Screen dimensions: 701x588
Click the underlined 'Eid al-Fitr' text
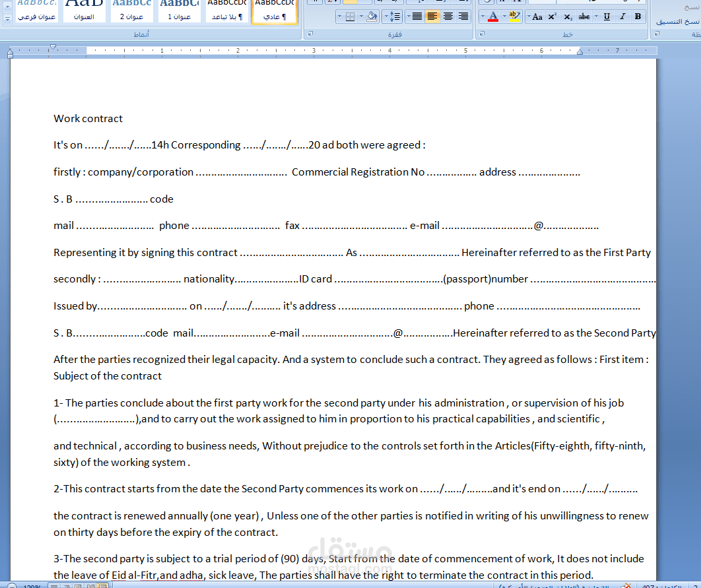click(134, 575)
